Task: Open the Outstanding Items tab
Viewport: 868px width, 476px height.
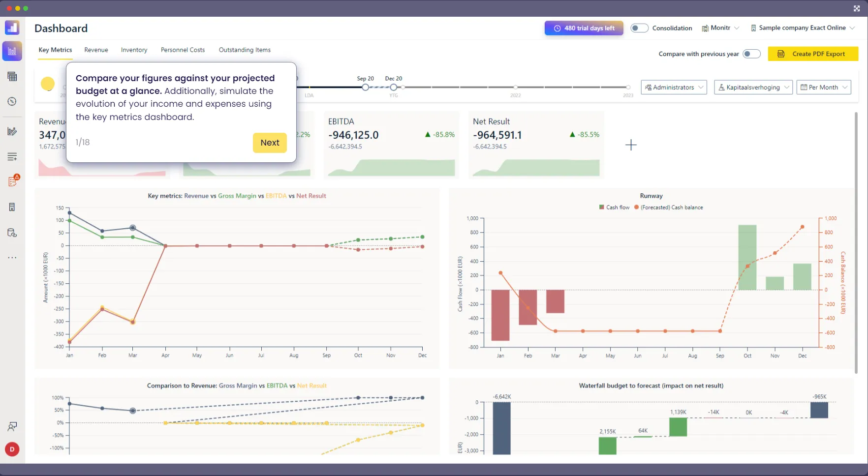Action: 245,50
